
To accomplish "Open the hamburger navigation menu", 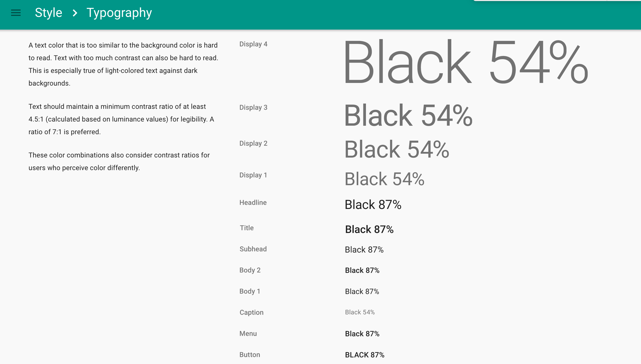I will (16, 13).
